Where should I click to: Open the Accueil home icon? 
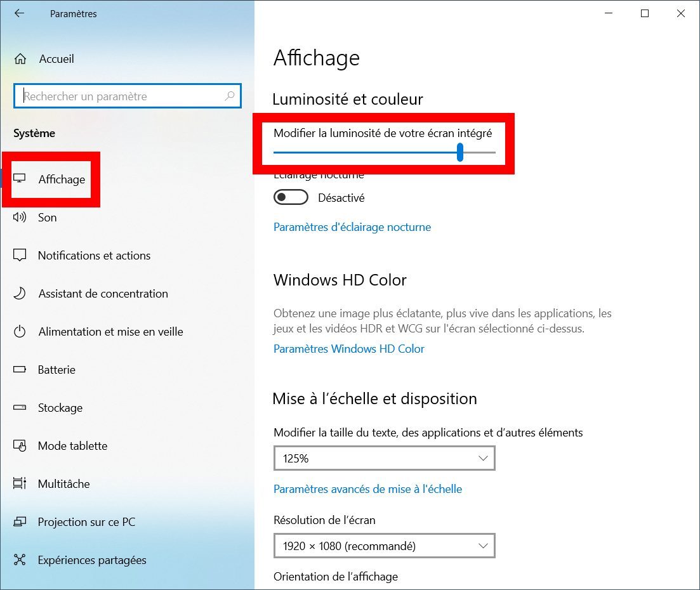tap(20, 59)
